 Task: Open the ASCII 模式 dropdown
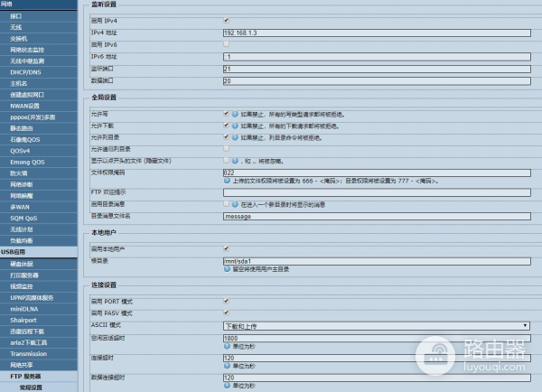pyautogui.click(x=377, y=326)
